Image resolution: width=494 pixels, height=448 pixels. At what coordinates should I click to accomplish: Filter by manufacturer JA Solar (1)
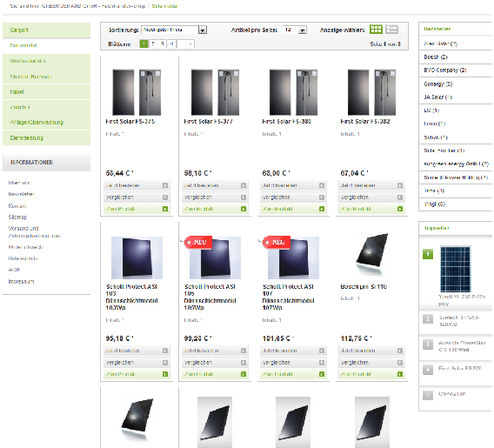click(438, 97)
